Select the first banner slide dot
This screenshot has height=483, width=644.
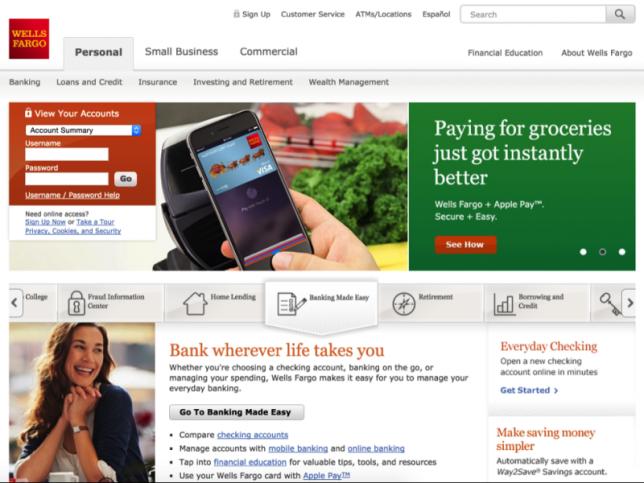[x=583, y=252]
